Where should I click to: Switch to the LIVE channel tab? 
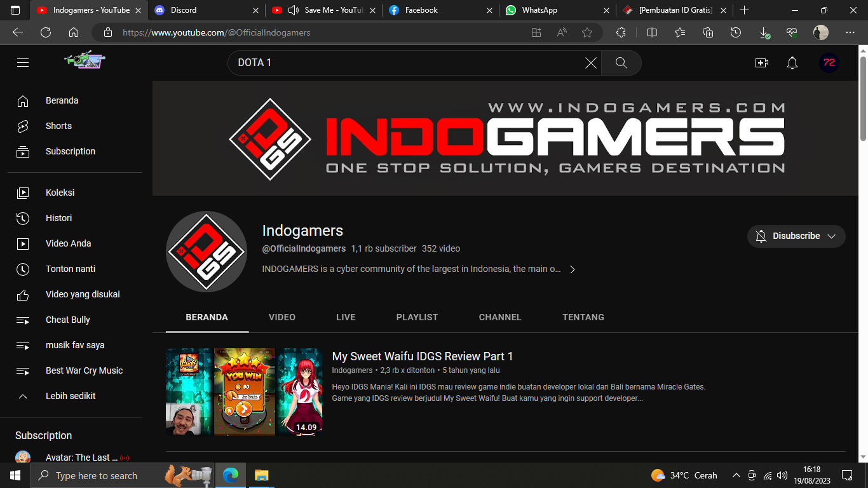click(346, 317)
